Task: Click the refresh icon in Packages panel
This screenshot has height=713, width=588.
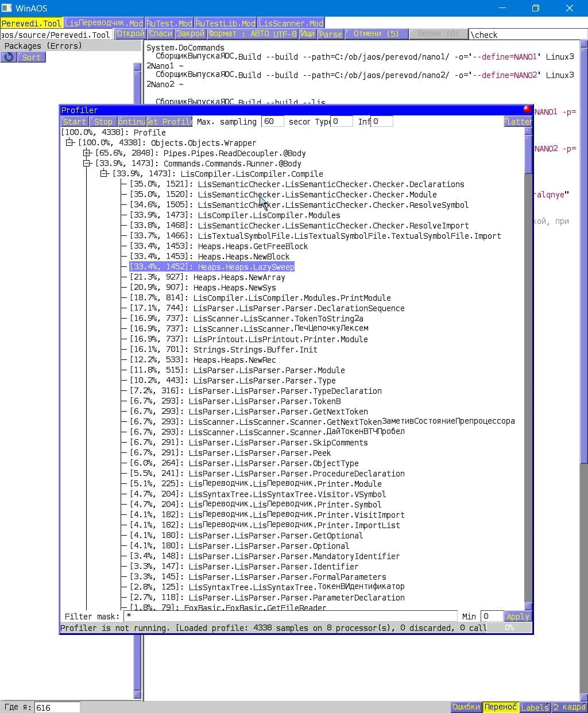Action: 9,57
